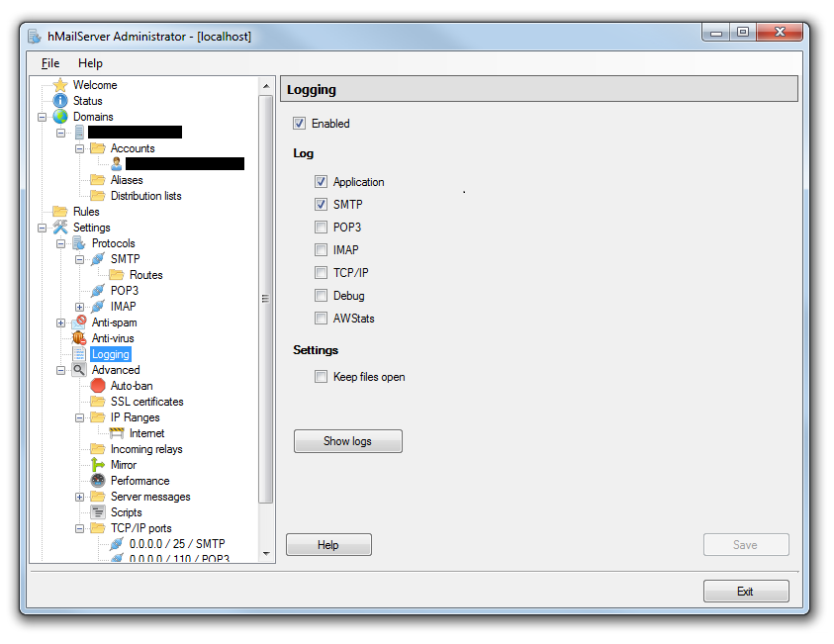Viewport: 834px width, 644px height.
Task: Collapse the Advanced settings node
Action: [61, 370]
